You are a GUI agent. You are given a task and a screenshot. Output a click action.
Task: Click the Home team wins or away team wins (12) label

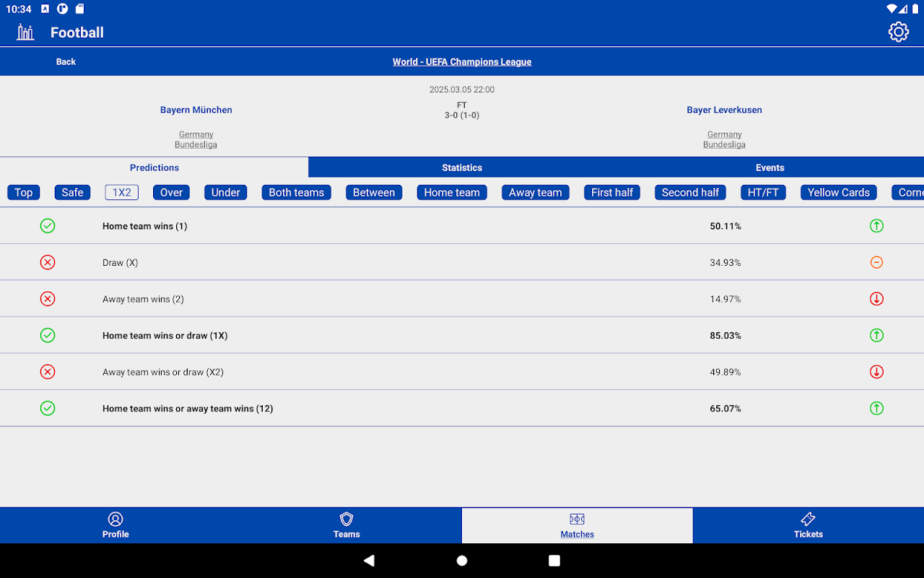(188, 409)
